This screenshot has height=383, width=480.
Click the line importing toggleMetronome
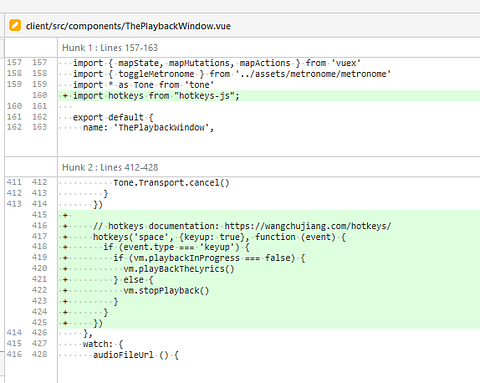tap(232, 74)
